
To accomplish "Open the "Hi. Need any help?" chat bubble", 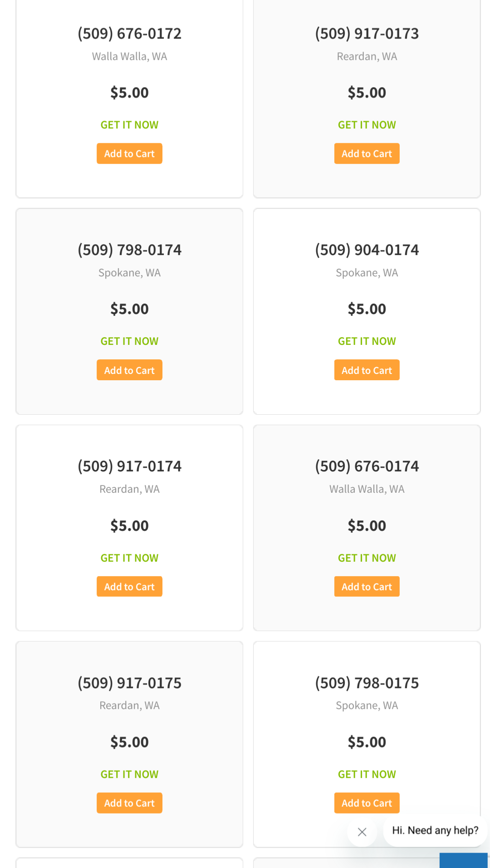I will click(x=435, y=830).
